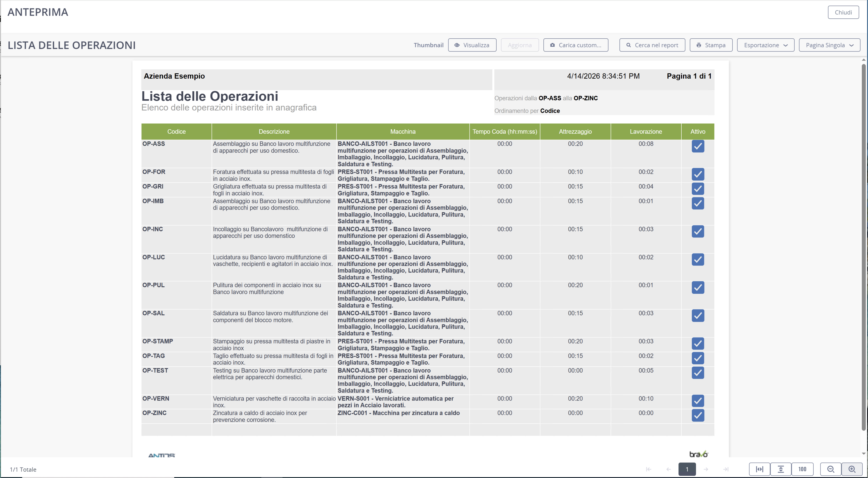868x478 pixels.
Task: Click the Visualizza thumbnail button
Action: 472,45
